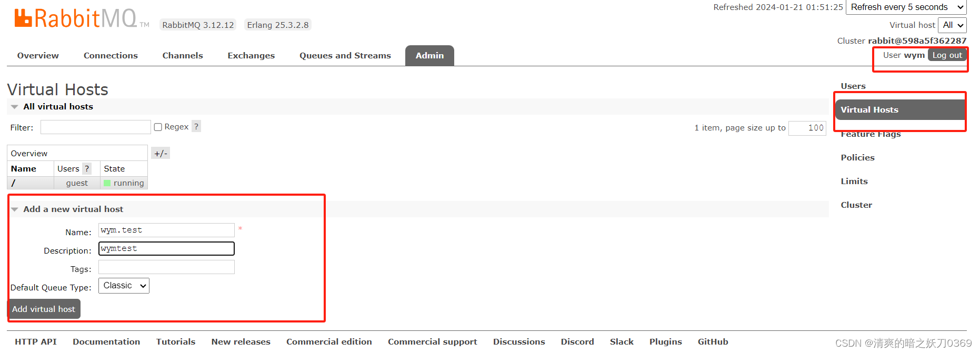Open the HTTP API link
The height and width of the screenshot is (353, 980).
click(x=36, y=341)
